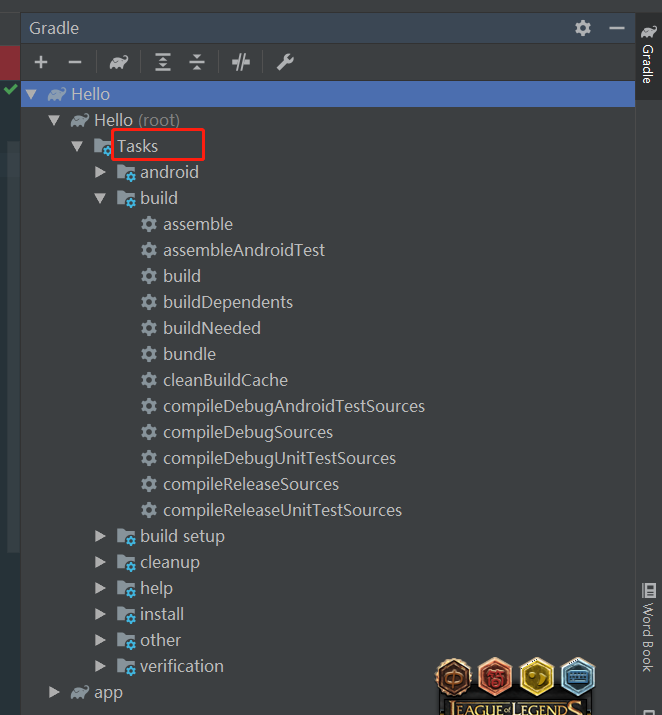Collapse the top Hello project node

point(31,94)
